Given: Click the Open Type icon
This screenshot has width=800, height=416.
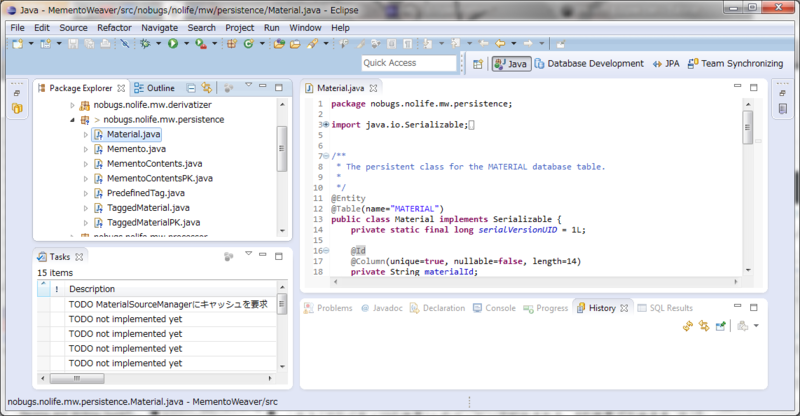Looking at the screenshot, I should [279, 44].
